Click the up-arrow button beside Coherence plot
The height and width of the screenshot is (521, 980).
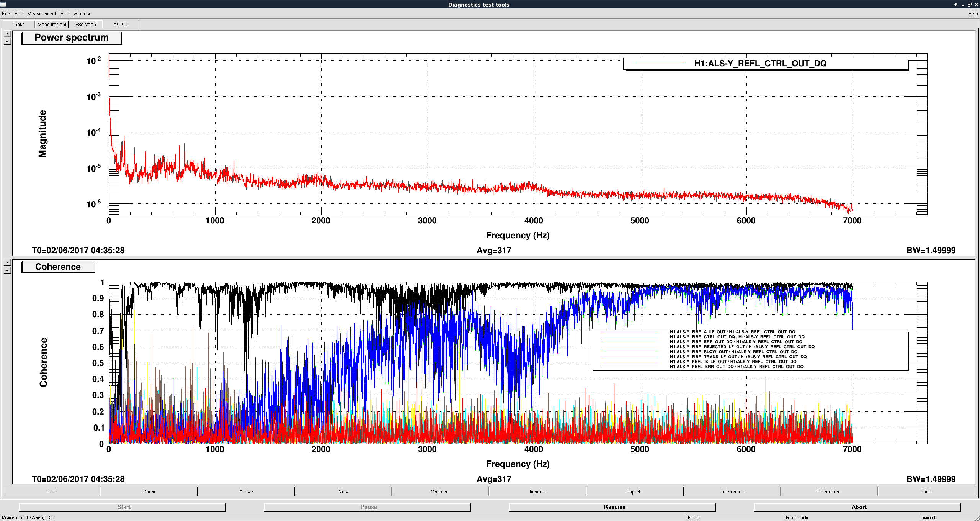coord(7,270)
